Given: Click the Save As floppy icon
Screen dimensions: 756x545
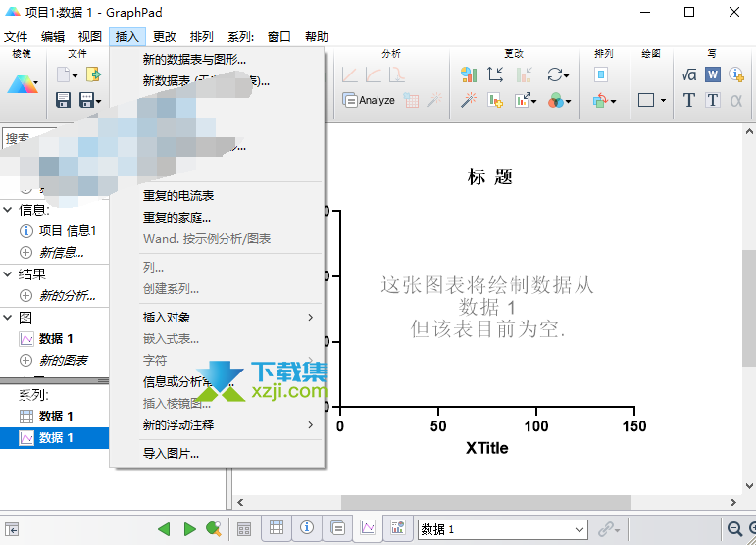Looking at the screenshot, I should pyautogui.click(x=86, y=100).
